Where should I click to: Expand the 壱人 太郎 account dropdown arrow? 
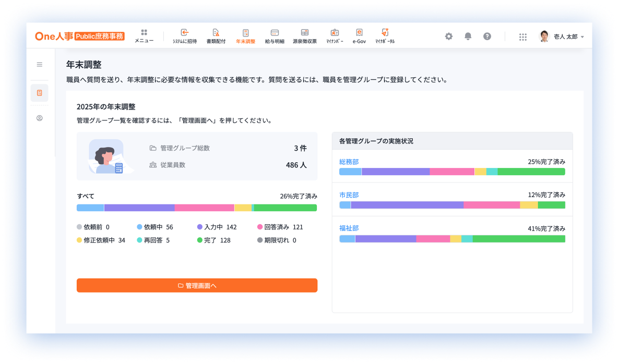(582, 37)
